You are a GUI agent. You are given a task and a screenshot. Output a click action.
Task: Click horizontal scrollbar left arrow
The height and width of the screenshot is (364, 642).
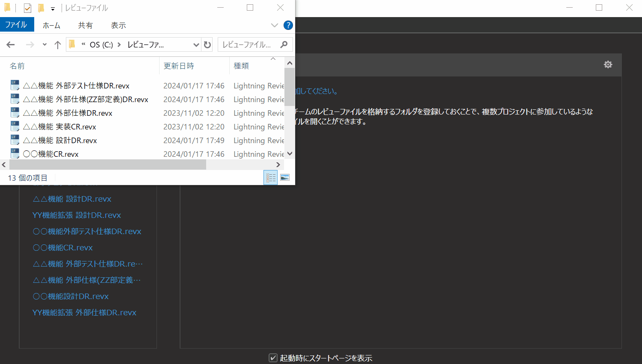[x=4, y=164]
